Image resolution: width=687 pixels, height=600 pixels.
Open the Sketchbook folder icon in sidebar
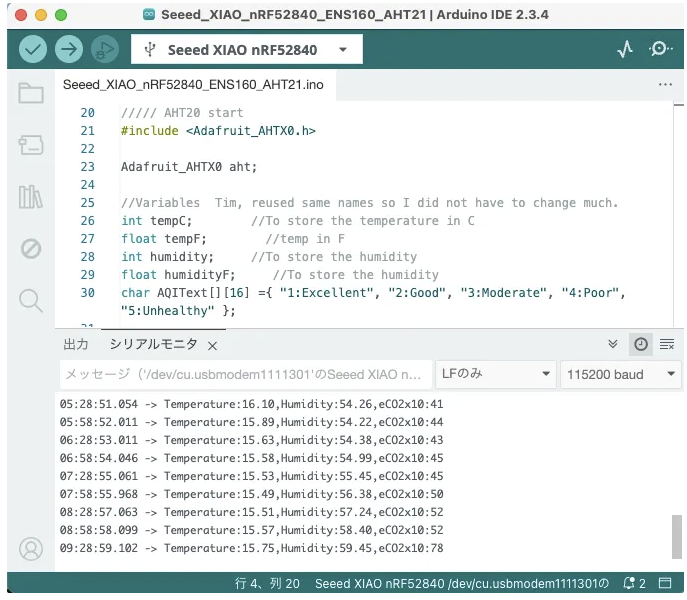point(31,93)
